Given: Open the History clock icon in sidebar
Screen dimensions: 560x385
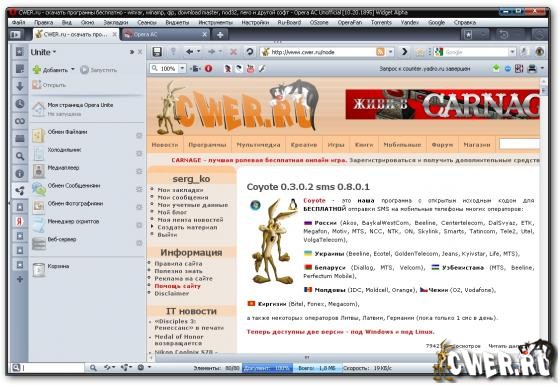Looking at the screenshot, I should 20,104.
